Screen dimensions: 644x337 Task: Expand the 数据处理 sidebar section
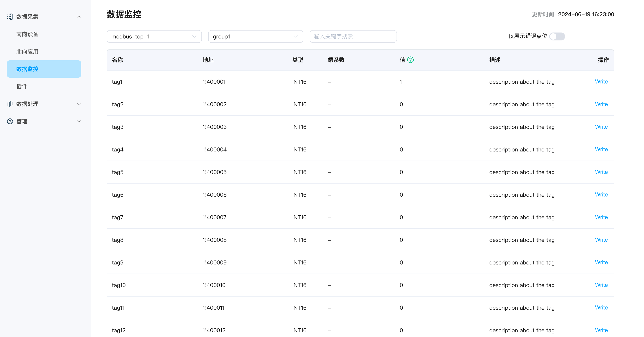[x=79, y=104]
